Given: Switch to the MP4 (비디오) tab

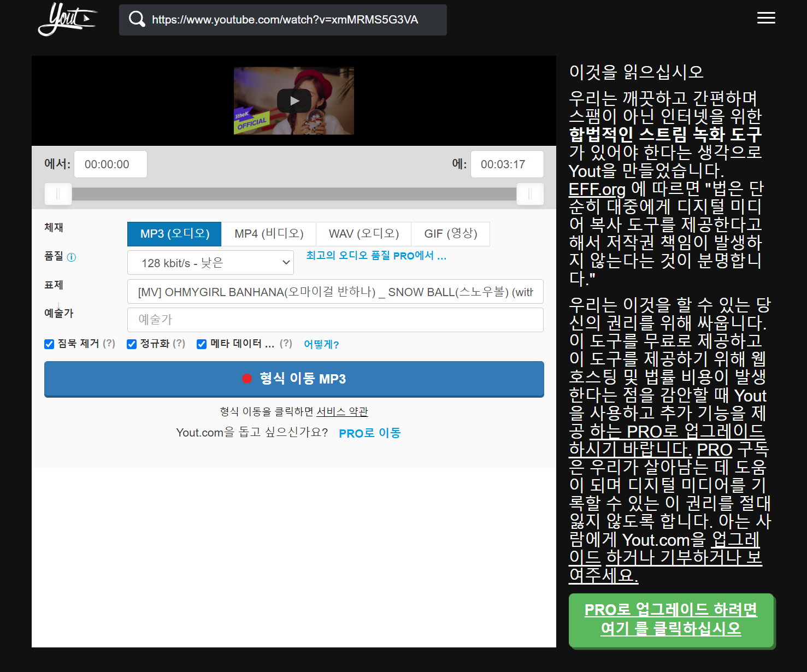Looking at the screenshot, I should [x=269, y=234].
